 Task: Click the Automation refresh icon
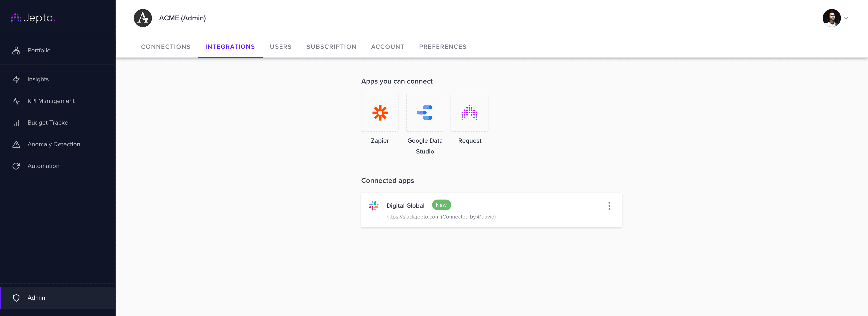coord(16,166)
